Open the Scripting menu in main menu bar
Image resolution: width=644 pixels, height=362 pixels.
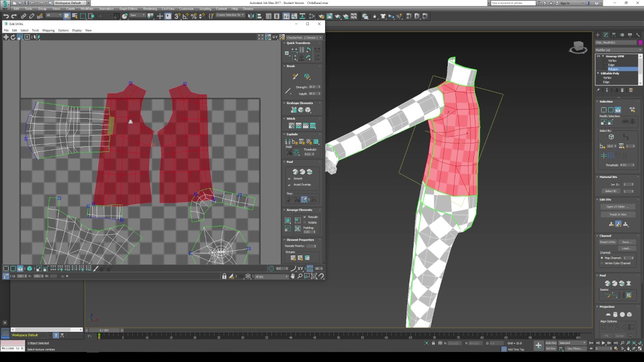205,9
